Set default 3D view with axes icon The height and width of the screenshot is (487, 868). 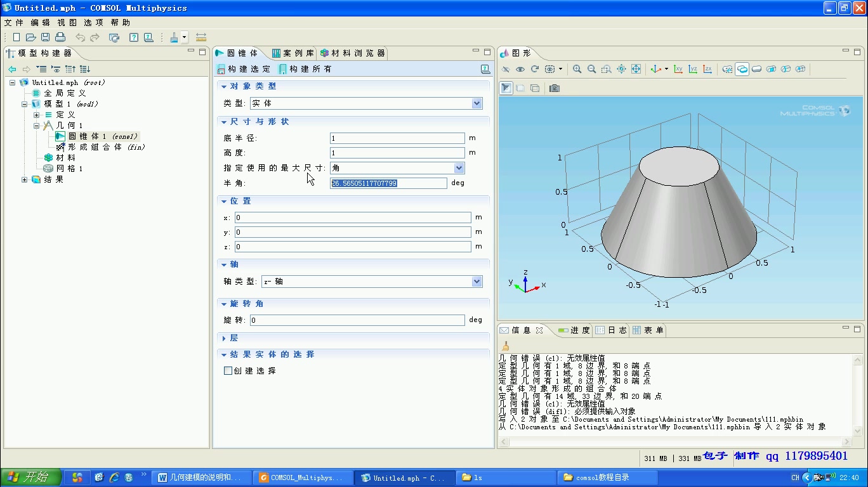[x=656, y=69]
